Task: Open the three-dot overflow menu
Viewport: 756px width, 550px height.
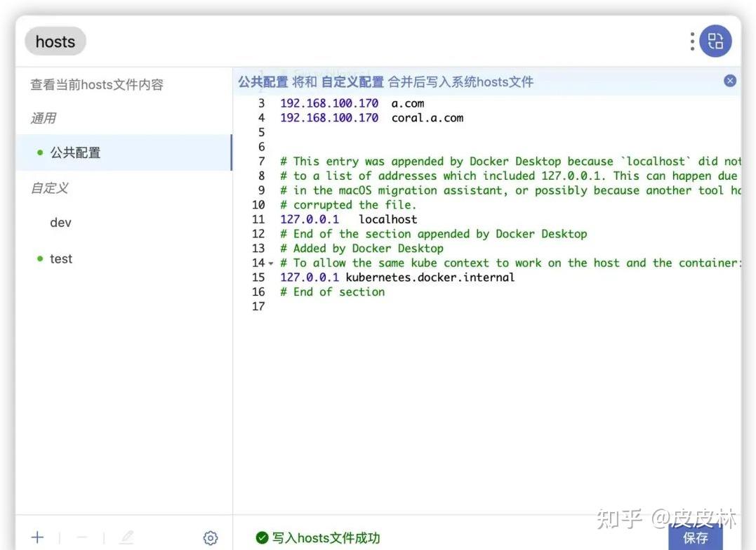Action: pyautogui.click(x=691, y=41)
